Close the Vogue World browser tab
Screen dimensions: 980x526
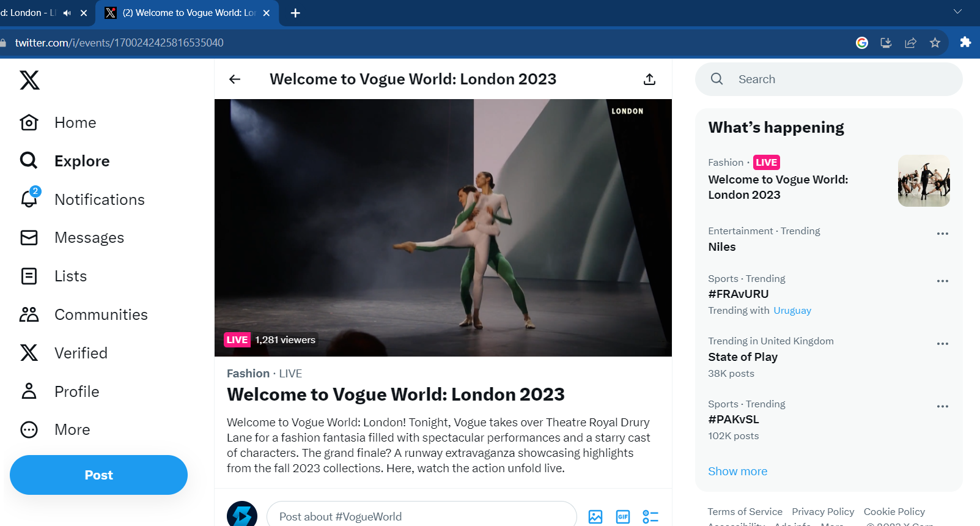pyautogui.click(x=267, y=13)
